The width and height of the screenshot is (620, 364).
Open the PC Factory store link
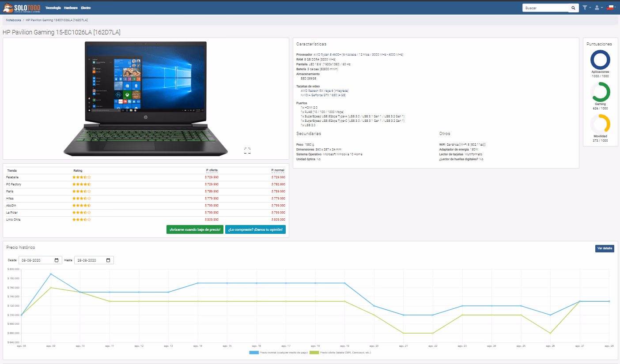14,184
